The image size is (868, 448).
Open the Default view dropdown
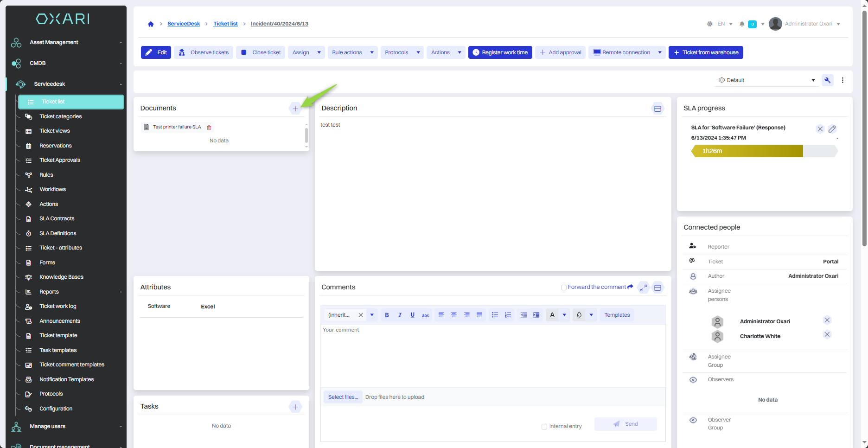tap(766, 80)
